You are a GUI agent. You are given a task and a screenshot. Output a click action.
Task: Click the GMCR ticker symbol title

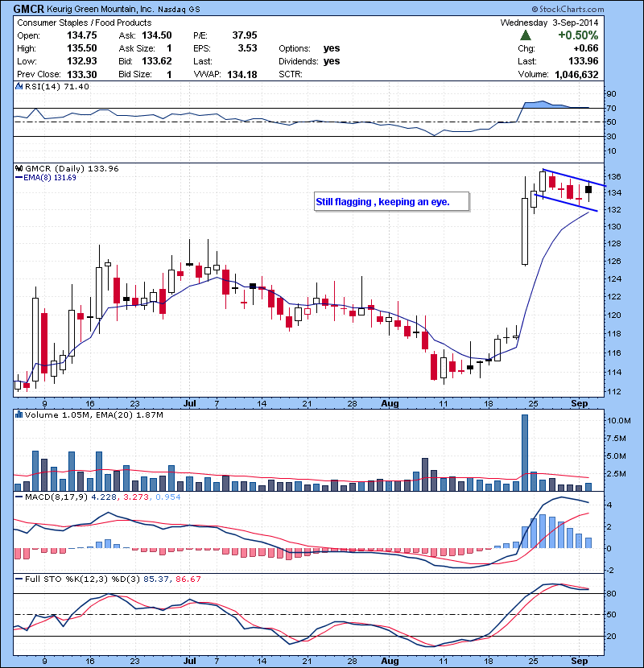pos(28,9)
